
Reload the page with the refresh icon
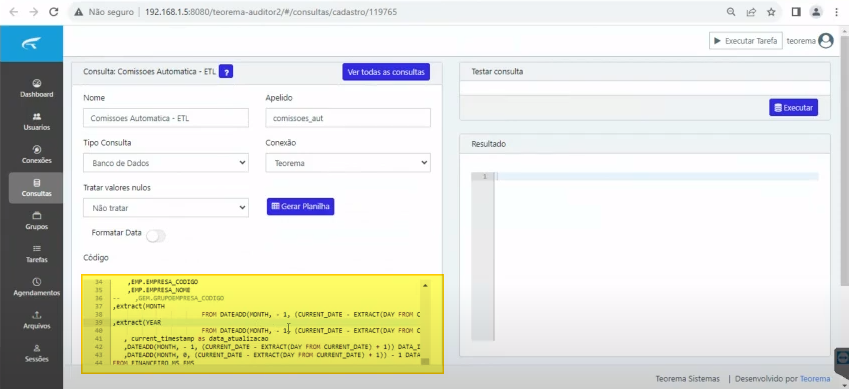click(x=54, y=11)
